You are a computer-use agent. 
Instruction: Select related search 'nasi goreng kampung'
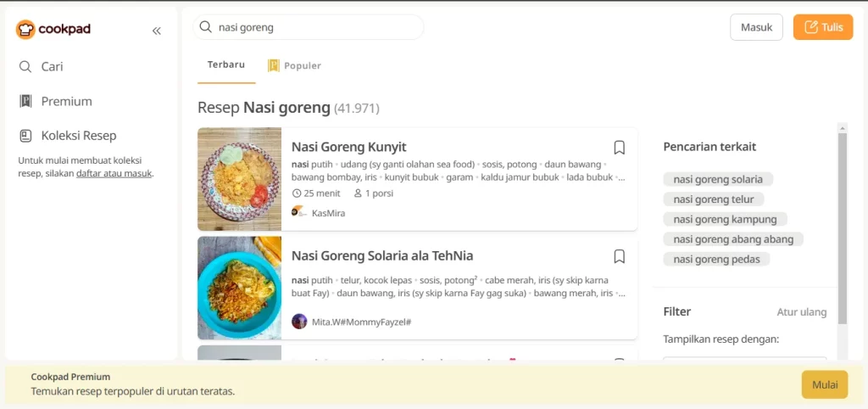[726, 219]
